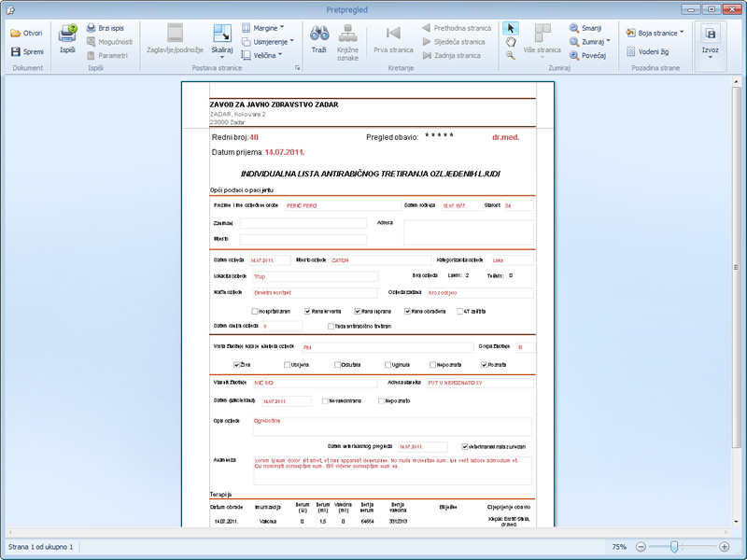Screen dimensions: 747x560
Task: Tick the Ubijena checkbox
Action: click(x=287, y=365)
